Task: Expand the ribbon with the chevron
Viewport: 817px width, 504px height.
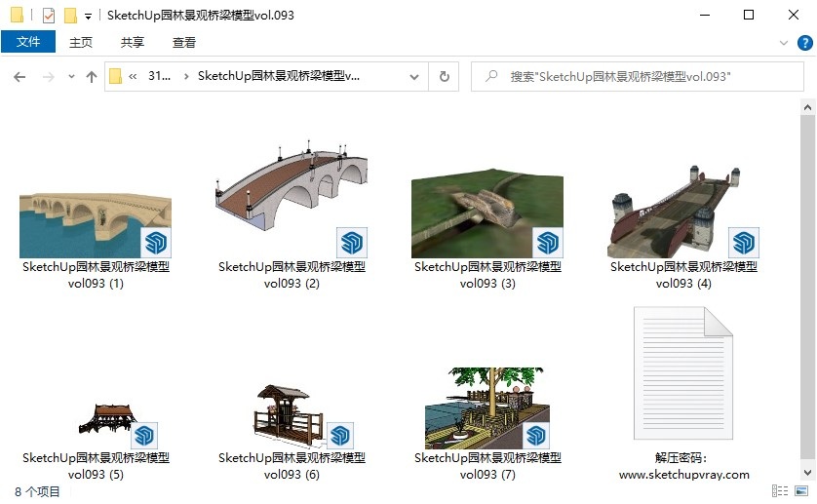Action: [x=783, y=43]
